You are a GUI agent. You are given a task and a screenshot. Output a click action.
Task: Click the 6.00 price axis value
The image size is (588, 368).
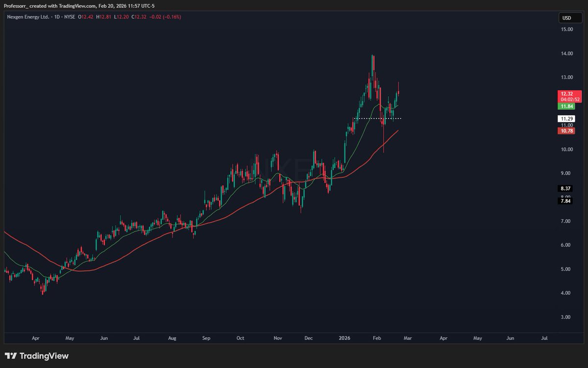[566, 245]
